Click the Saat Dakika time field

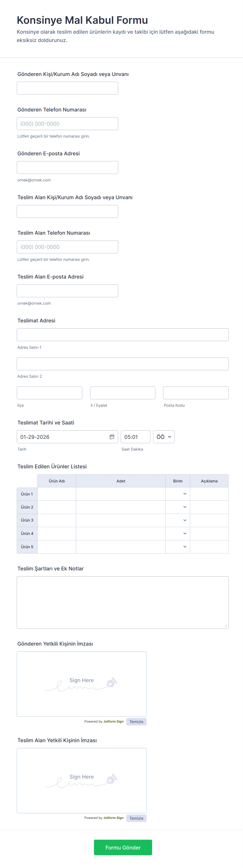tap(135, 437)
